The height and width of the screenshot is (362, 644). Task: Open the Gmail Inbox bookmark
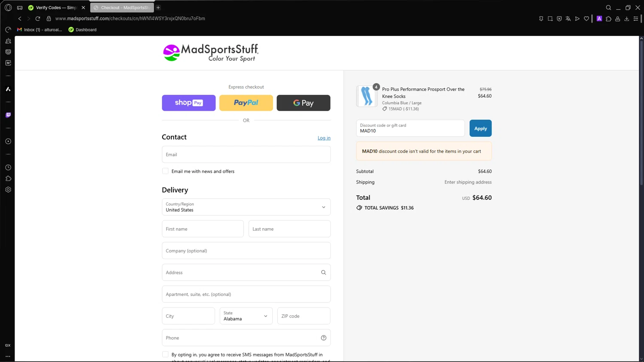coord(39,30)
